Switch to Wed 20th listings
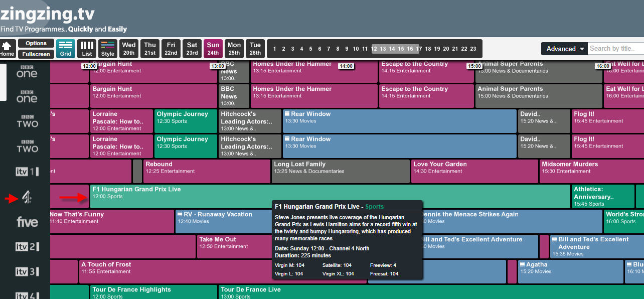The image size is (644, 299). [x=129, y=49]
